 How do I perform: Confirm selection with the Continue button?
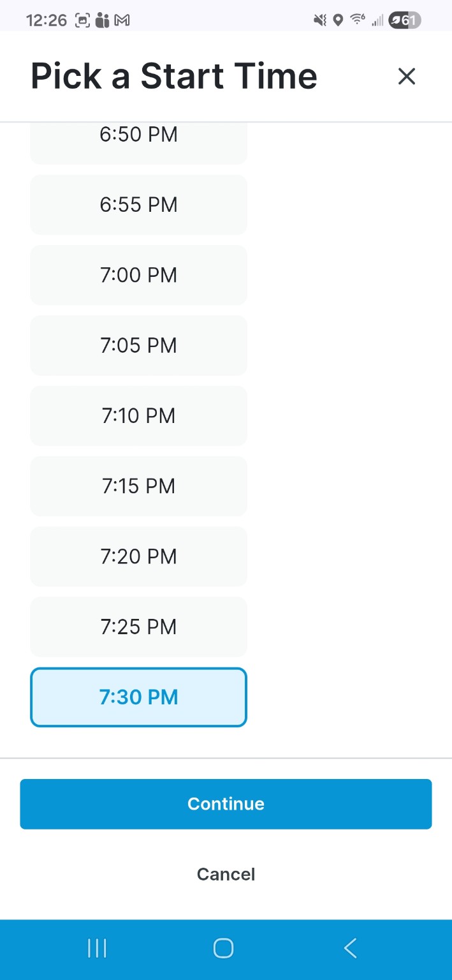point(226,804)
